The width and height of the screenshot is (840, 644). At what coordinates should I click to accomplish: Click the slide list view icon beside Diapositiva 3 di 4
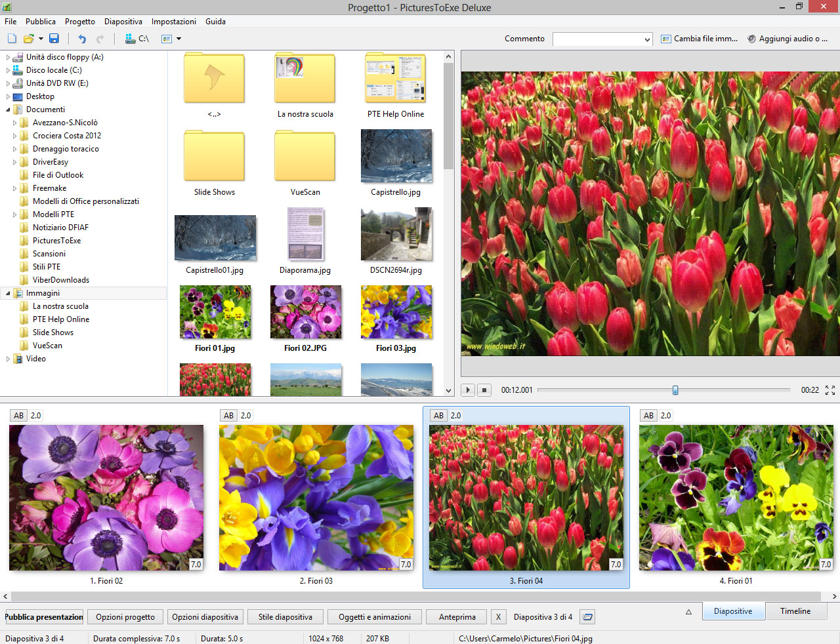pyautogui.click(x=588, y=617)
